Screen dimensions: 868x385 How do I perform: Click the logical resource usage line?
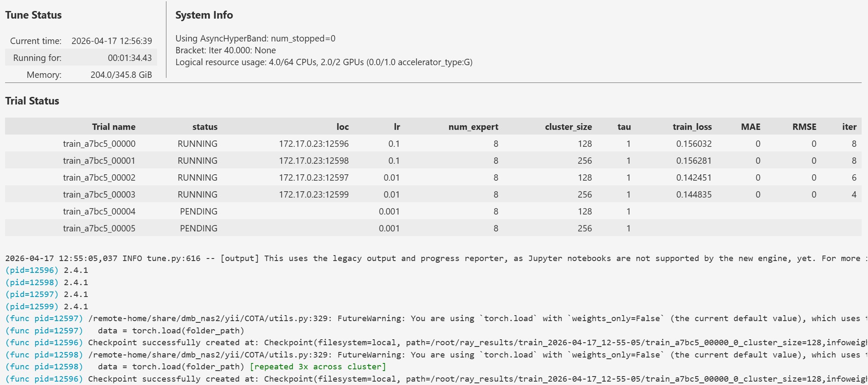[324, 62]
